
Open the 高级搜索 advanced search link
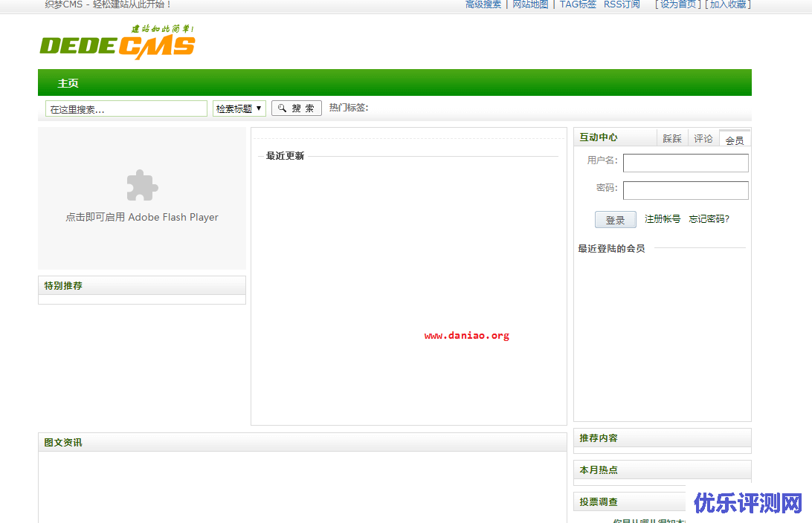click(x=483, y=4)
